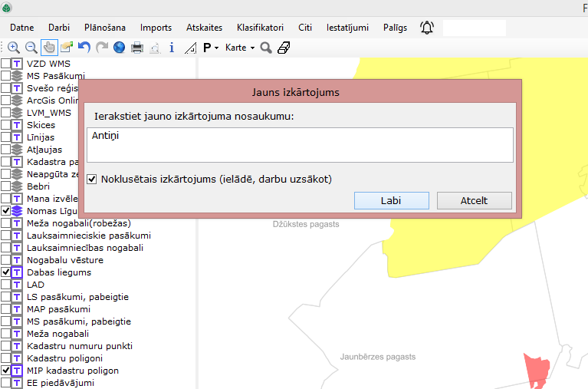This screenshot has width=588, height=389.
Task: Click Jaunbērzes pagasts map label
Action: point(378,357)
